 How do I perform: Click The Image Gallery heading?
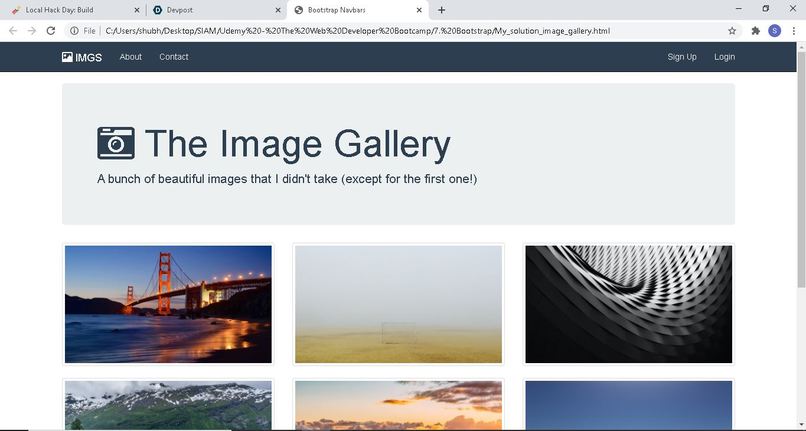click(x=298, y=143)
